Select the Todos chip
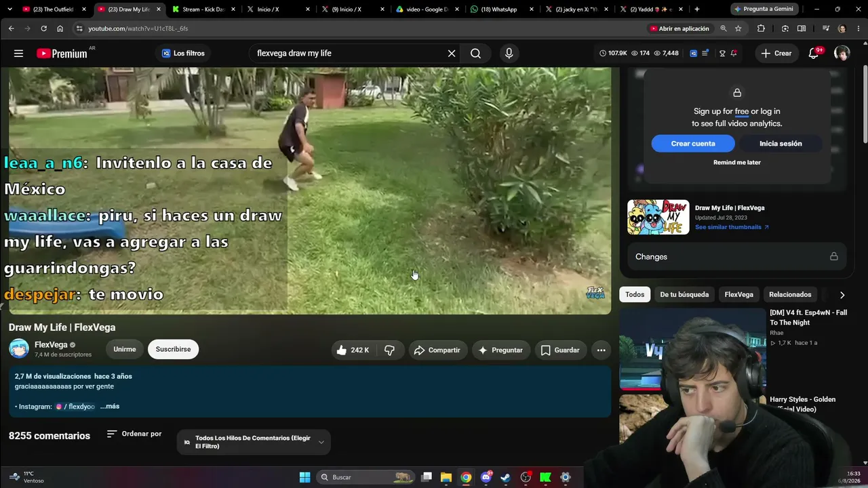Image resolution: width=868 pixels, height=488 pixels. 635,295
